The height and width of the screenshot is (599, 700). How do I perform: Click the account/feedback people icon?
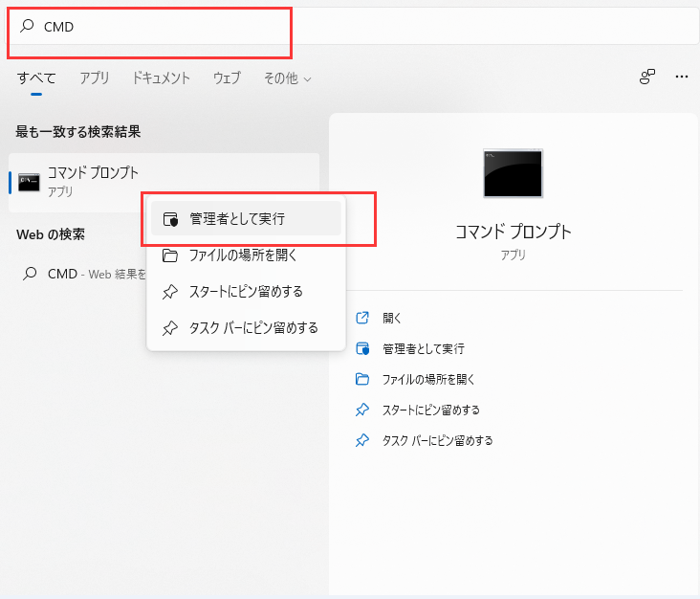coord(646,77)
